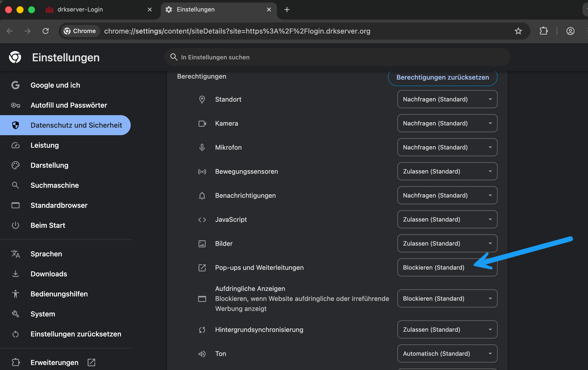
Task: Open the Extensions puzzle icon in toolbar
Action: point(543,31)
